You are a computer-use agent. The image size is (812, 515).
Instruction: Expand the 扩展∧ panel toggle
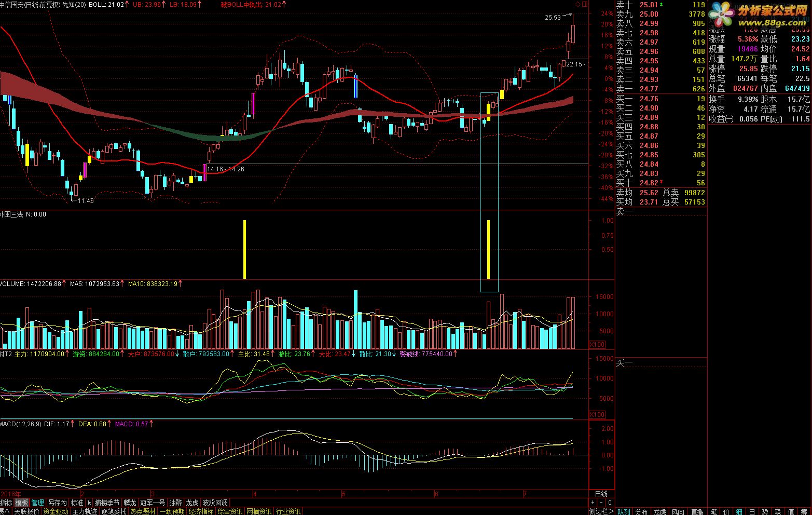click(5, 511)
